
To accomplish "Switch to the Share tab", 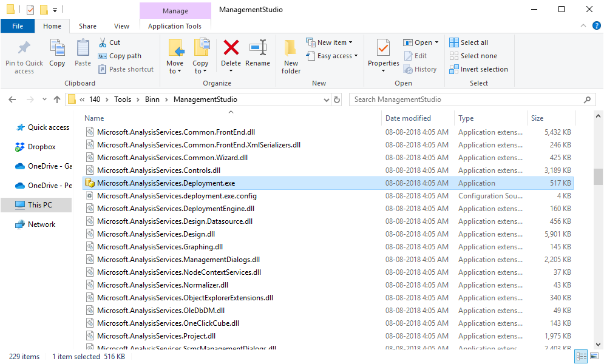I will point(87,26).
